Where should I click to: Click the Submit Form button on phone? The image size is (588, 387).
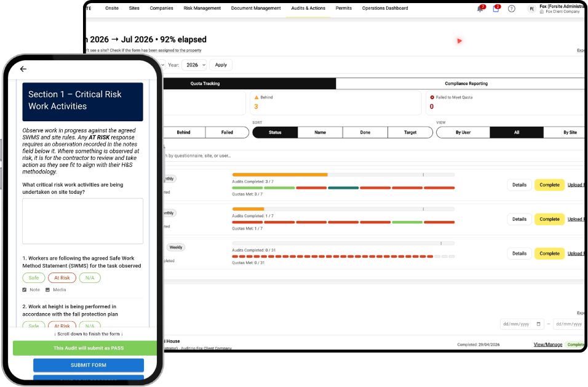(x=89, y=365)
